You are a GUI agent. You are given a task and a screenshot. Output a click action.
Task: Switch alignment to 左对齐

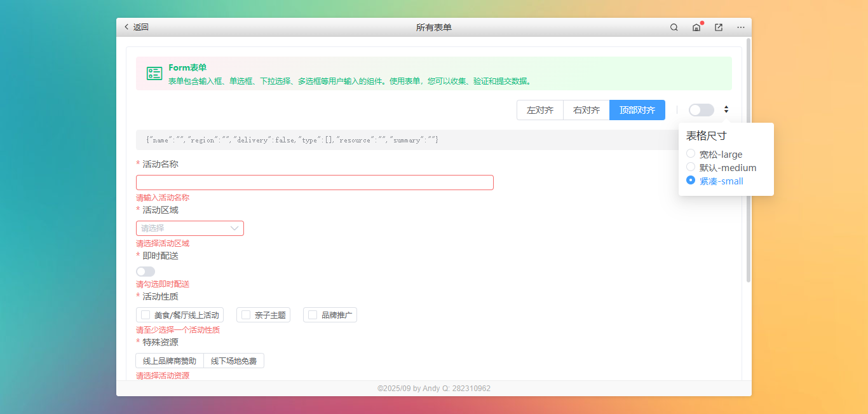[539, 109]
